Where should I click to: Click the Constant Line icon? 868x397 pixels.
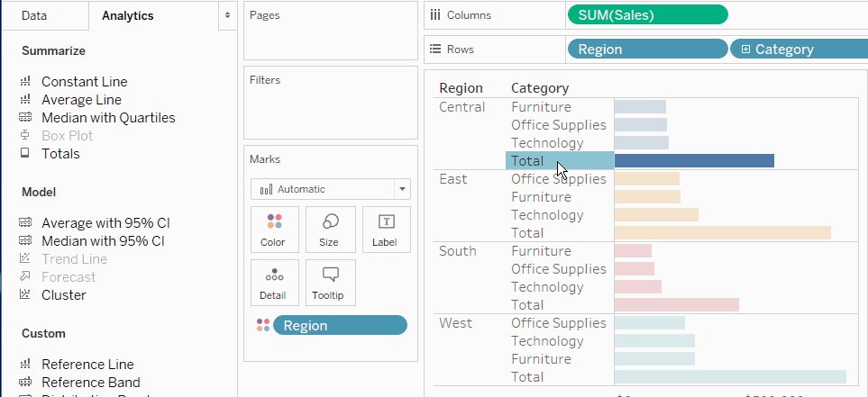point(25,82)
